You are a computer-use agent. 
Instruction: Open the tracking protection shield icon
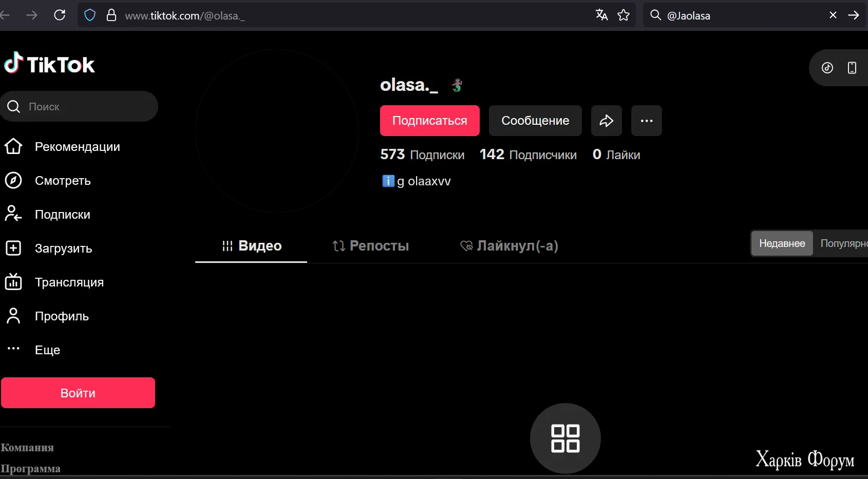point(90,15)
